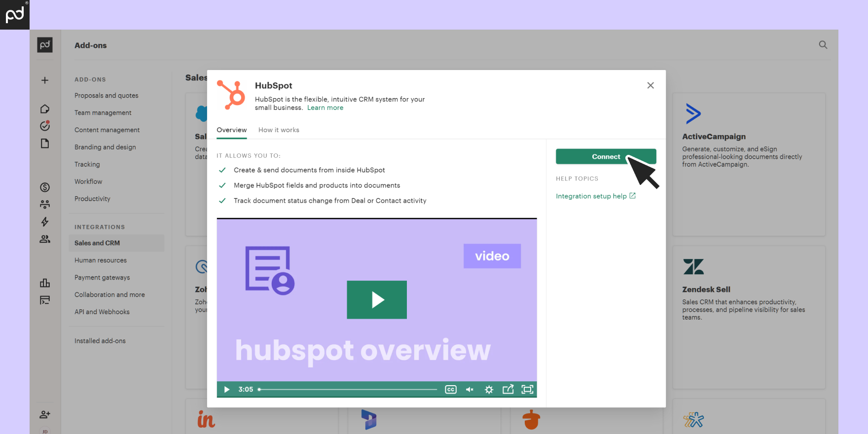Click the video progress bar
This screenshot has width=868, height=434.
[x=348, y=390]
